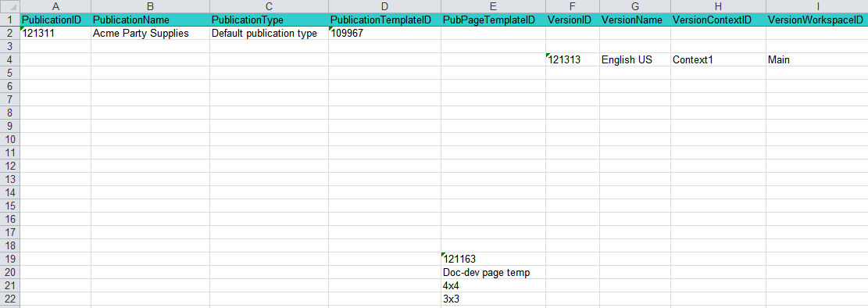The height and width of the screenshot is (308, 868).
Task: Click the Doc-dev page temp cell
Action: 493,273
